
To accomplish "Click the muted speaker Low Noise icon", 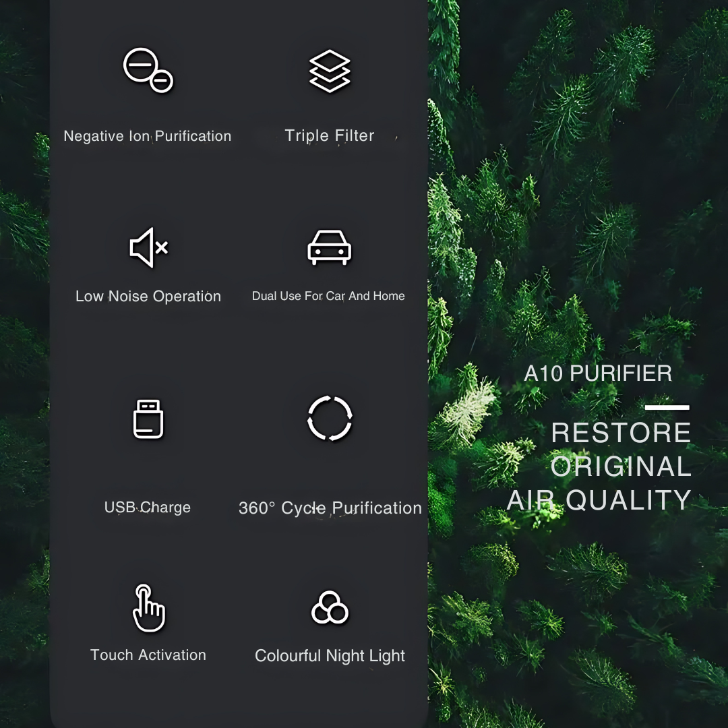I will pos(148,247).
